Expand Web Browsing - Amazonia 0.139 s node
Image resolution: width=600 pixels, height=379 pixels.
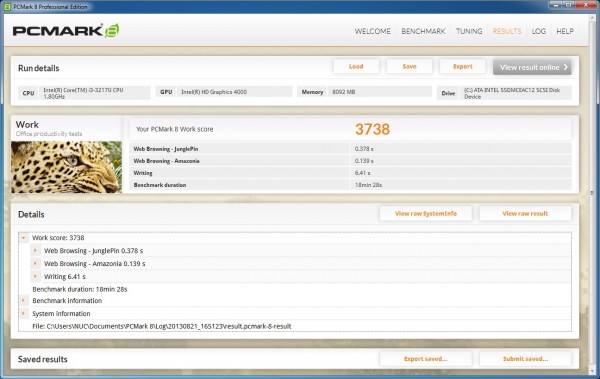pos(35,264)
